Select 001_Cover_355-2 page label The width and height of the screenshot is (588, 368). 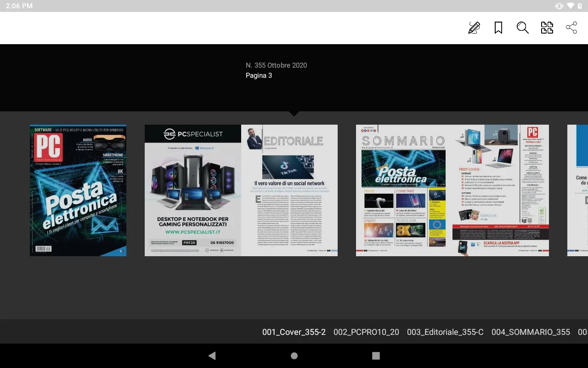tap(294, 332)
